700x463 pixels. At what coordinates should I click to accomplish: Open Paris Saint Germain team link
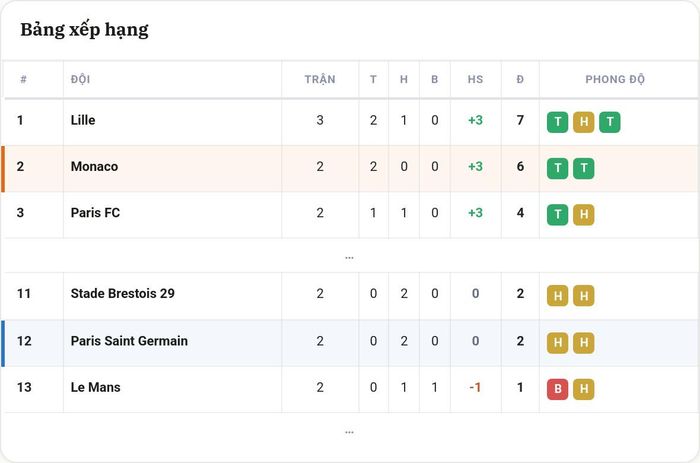point(129,341)
